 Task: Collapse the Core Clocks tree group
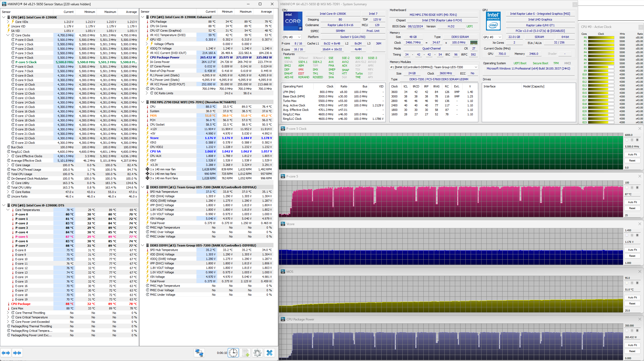8,35
